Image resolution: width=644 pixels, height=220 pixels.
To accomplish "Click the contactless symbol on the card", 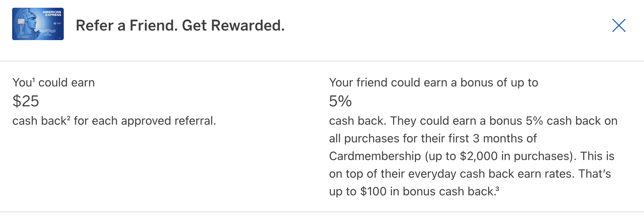I will click(x=55, y=24).
